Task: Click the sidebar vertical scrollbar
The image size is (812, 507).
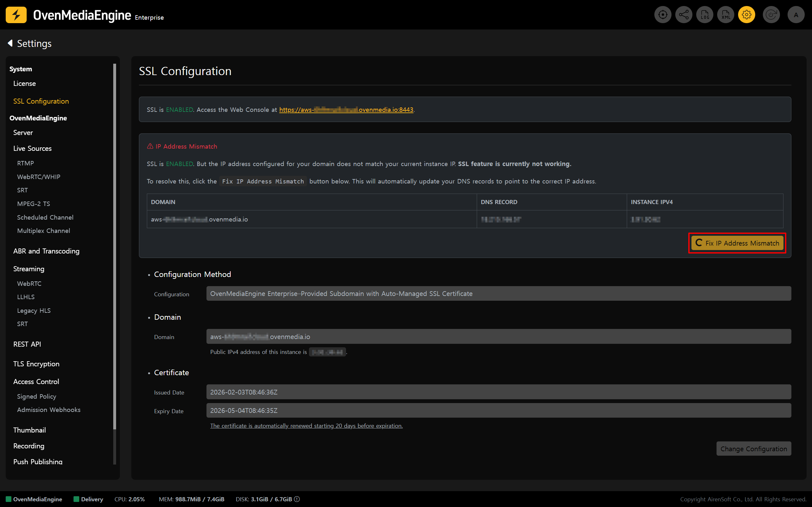Action: (115, 247)
